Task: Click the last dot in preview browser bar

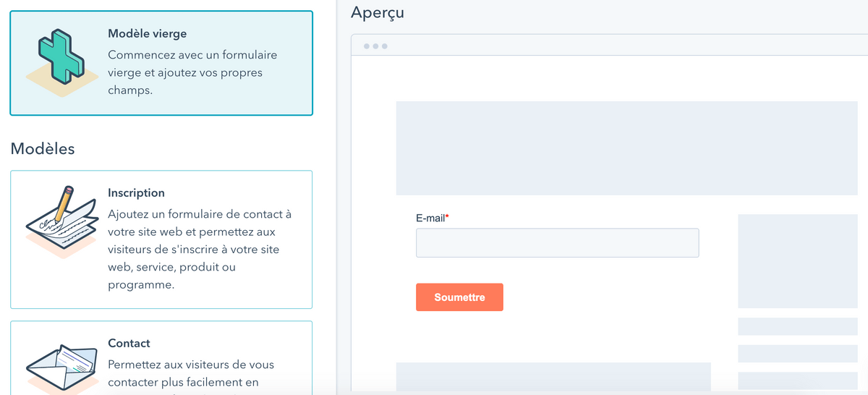Action: pyautogui.click(x=384, y=46)
